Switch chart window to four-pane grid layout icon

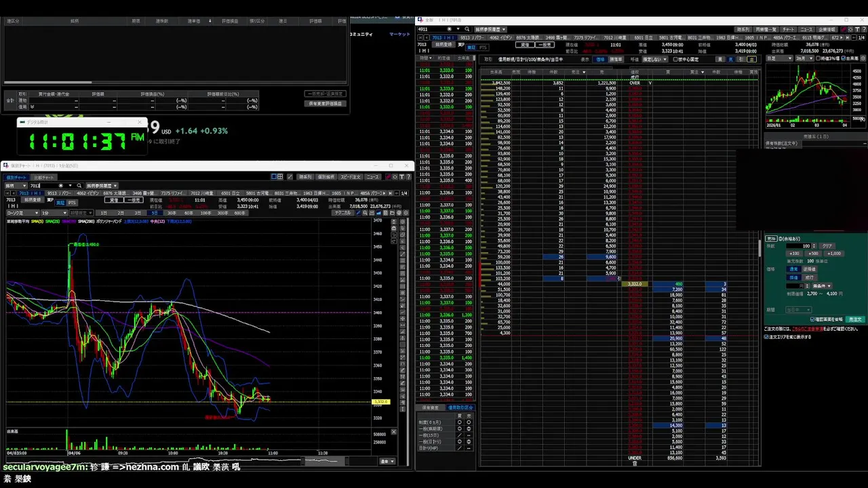(x=280, y=176)
